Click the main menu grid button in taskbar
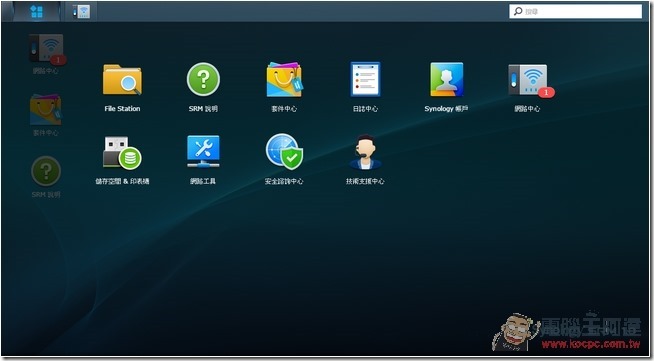The image size is (654, 361). click(x=37, y=12)
